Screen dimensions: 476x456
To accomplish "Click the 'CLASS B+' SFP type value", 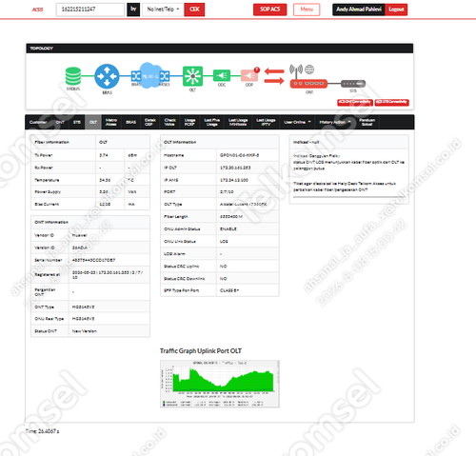I will [229, 290].
